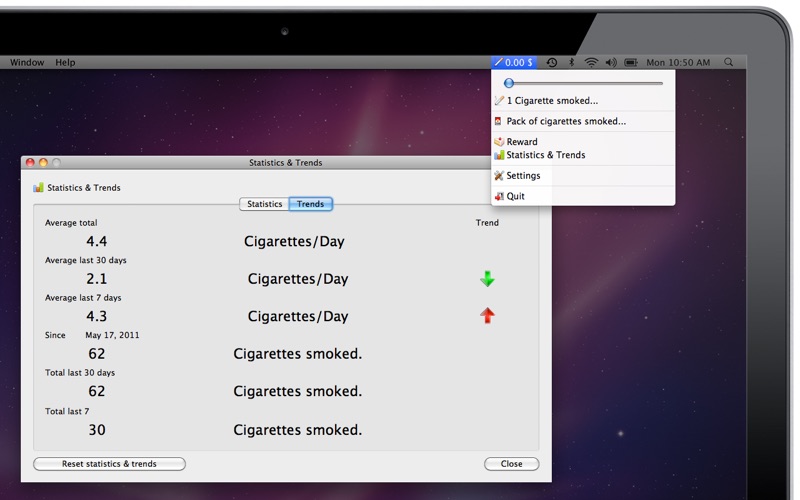Viewport: 800px width, 500px height.
Task: Open Spotlight search magnifier
Action: pyautogui.click(x=729, y=62)
